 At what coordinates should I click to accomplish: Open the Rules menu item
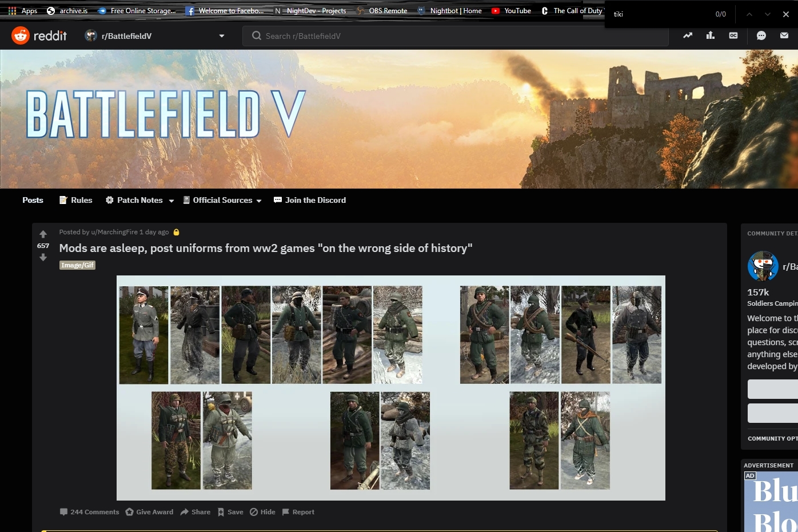coord(75,200)
